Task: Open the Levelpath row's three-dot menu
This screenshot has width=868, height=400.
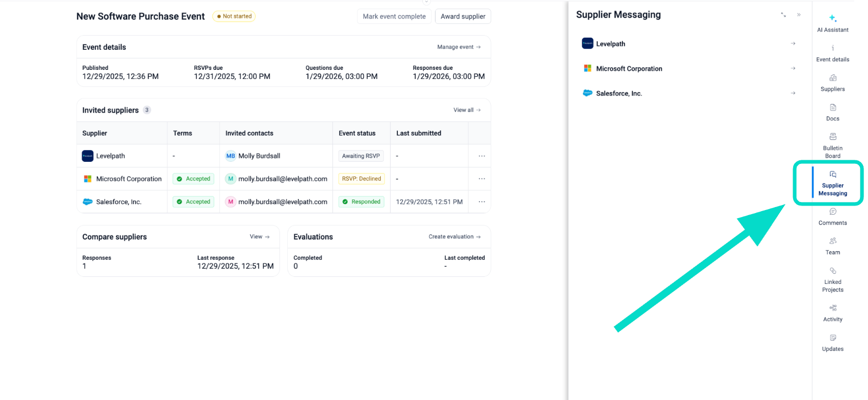Action: (x=482, y=156)
